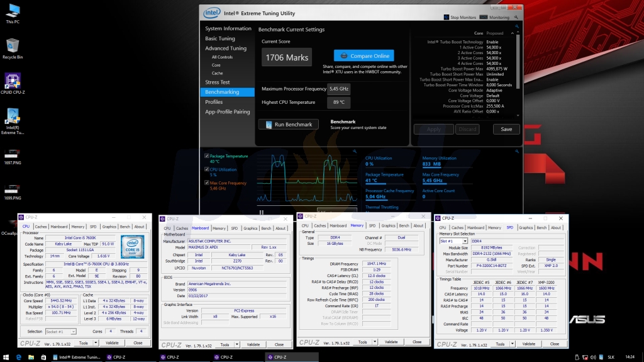Uncheck Package Temperature graph checkbox
This screenshot has width=644, height=362.
pos(206,156)
